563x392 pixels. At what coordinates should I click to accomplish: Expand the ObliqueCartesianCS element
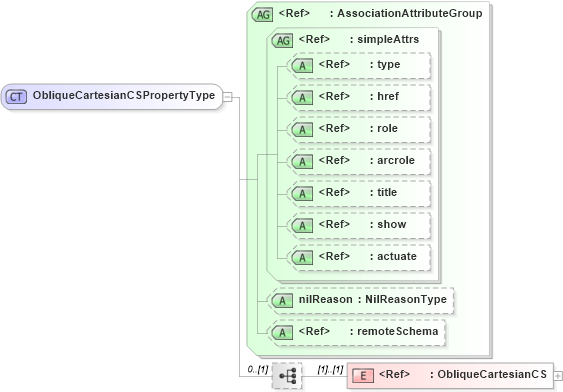(x=558, y=376)
